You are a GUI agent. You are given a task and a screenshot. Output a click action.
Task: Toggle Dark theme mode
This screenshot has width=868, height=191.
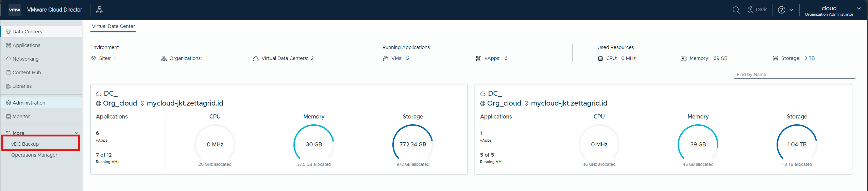757,10
